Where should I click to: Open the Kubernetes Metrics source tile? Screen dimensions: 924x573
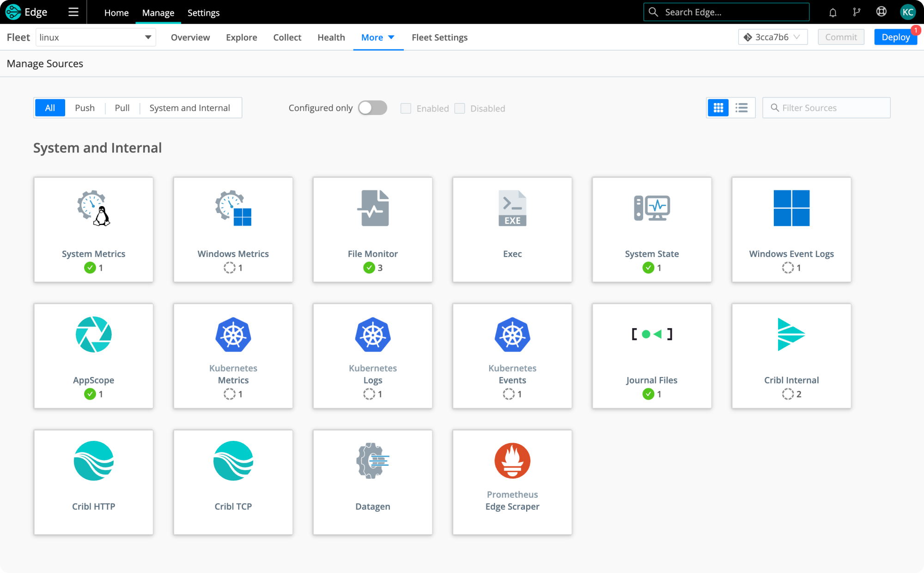tap(233, 356)
